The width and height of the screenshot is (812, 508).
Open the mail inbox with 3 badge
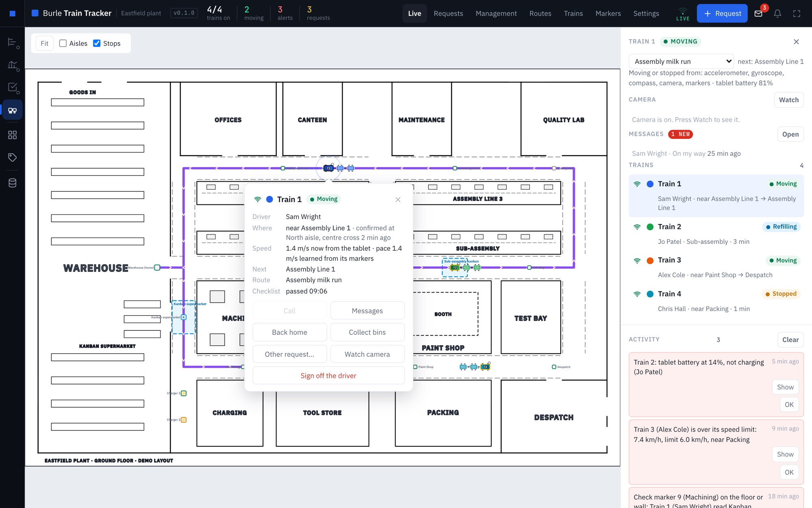(758, 13)
